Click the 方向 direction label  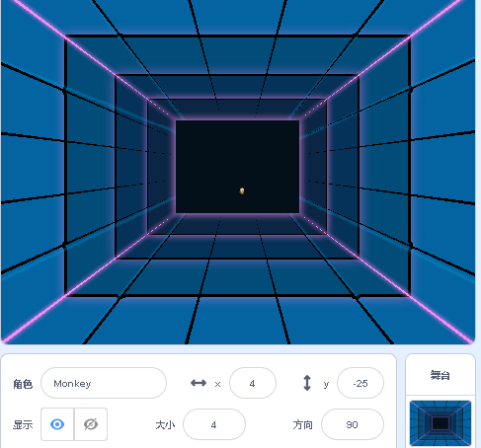tap(302, 425)
